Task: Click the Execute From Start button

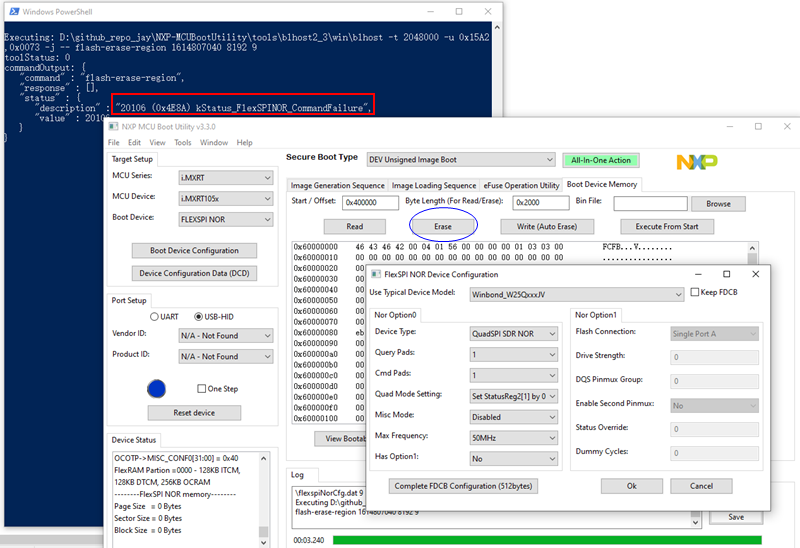Action: click(x=667, y=227)
